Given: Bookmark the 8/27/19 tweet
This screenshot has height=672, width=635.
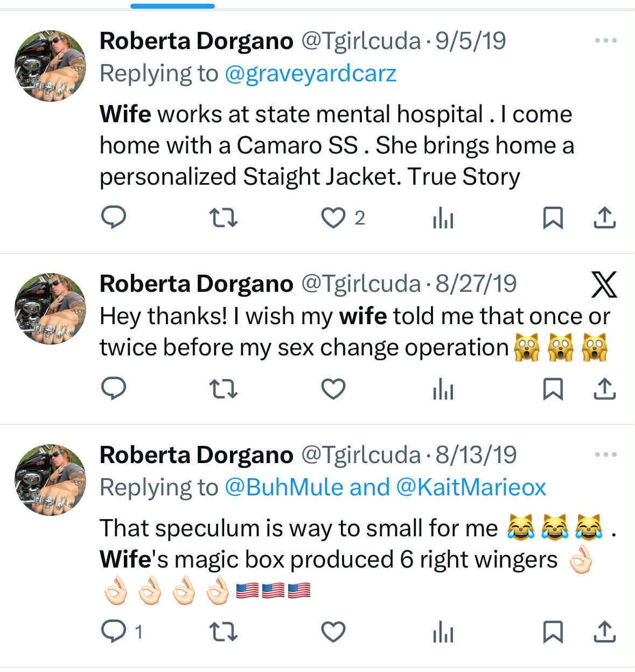Looking at the screenshot, I should click(x=553, y=388).
